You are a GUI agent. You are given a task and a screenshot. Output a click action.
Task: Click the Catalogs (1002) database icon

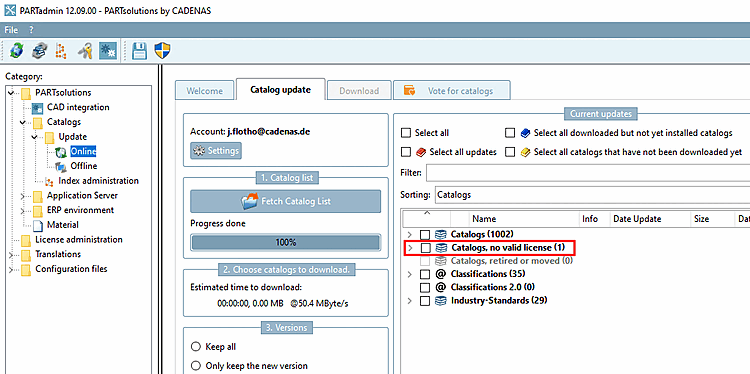point(441,234)
